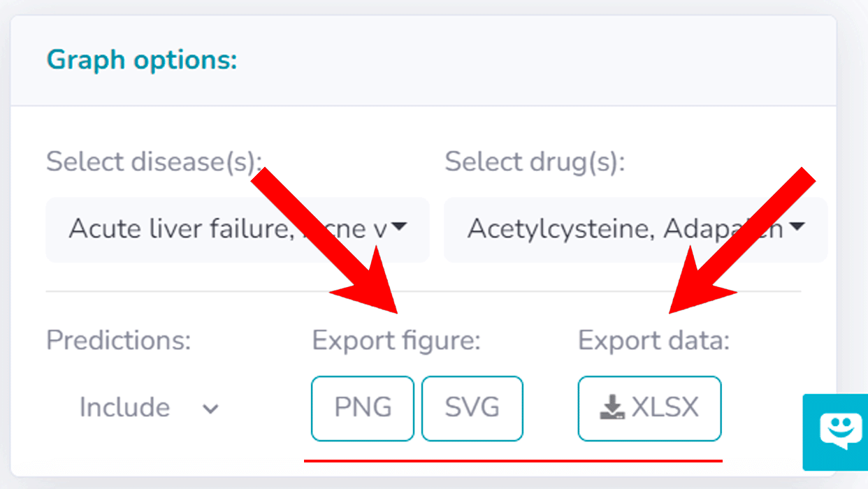Click the 'Export figure:' label

pos(396,340)
